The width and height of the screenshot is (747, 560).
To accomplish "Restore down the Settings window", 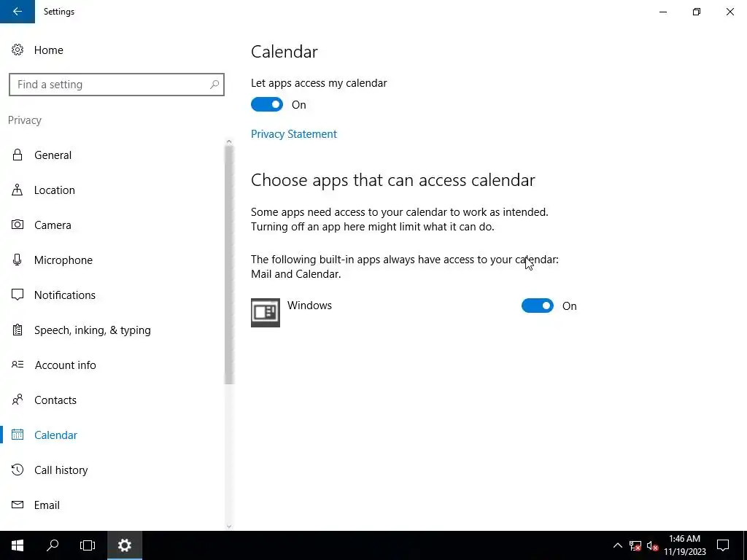I will tap(697, 12).
